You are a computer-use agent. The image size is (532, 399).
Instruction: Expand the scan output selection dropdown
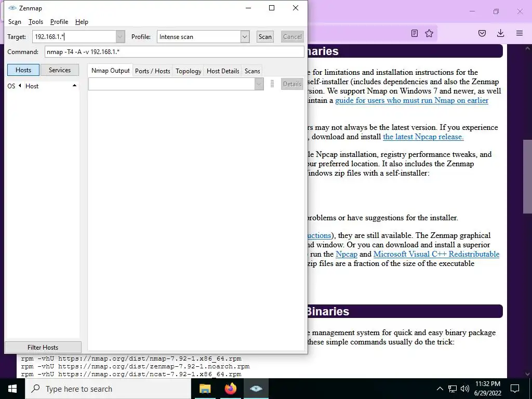[x=259, y=84]
